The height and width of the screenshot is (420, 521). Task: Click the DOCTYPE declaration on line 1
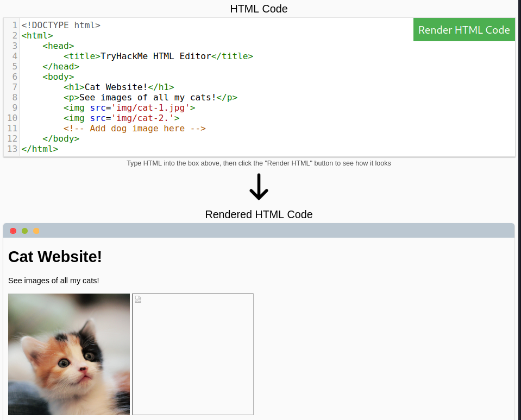[x=61, y=25]
